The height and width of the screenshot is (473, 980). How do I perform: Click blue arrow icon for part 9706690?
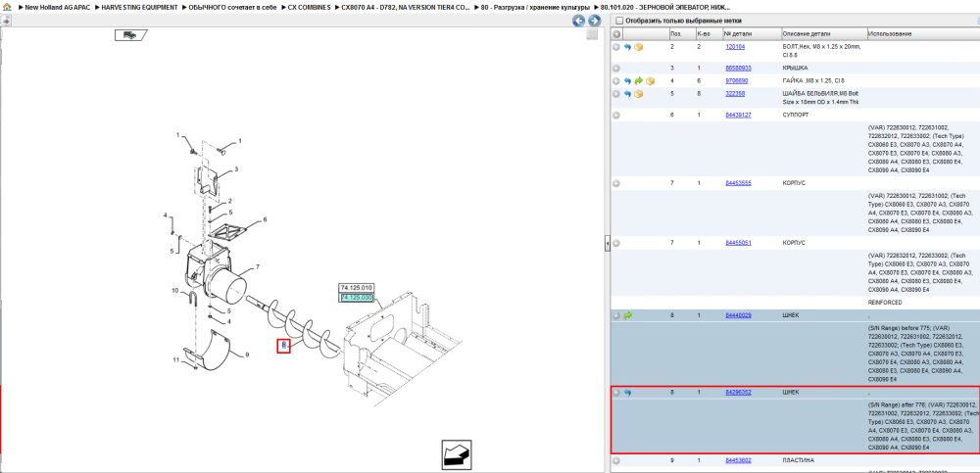click(627, 81)
